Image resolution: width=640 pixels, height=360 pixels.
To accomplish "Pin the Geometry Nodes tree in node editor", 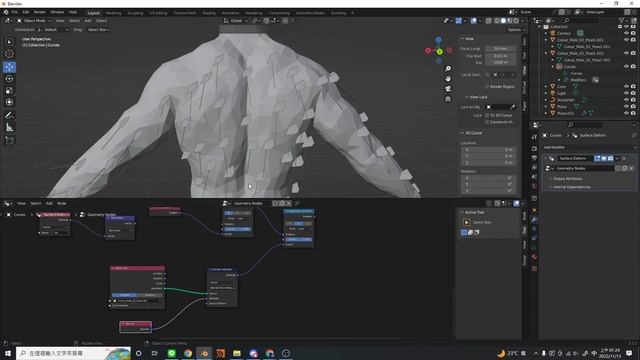I will pyautogui.click(x=298, y=203).
